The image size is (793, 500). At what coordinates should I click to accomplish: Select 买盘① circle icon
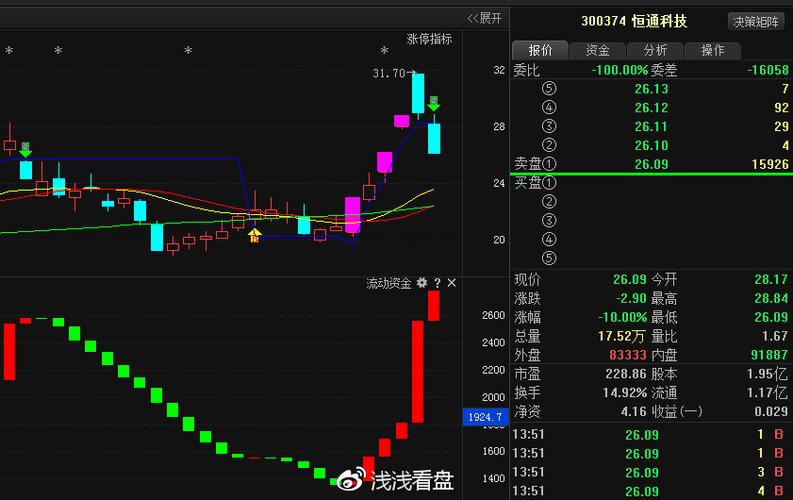(549, 183)
